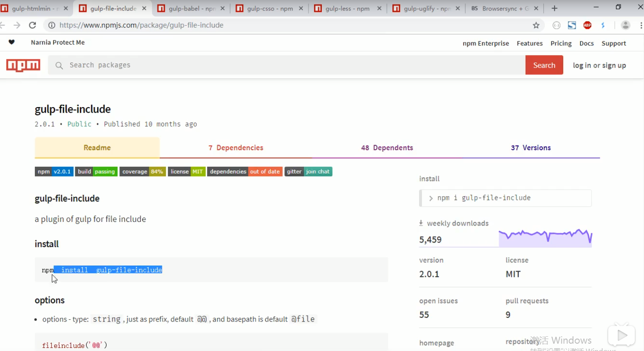Open the Features link

[x=530, y=43]
